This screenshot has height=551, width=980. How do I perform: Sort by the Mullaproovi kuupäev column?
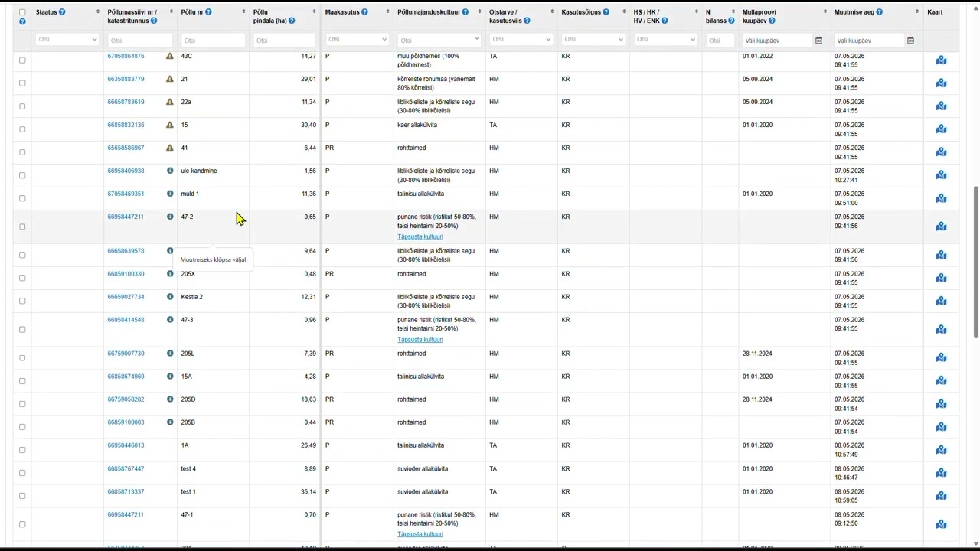point(825,12)
